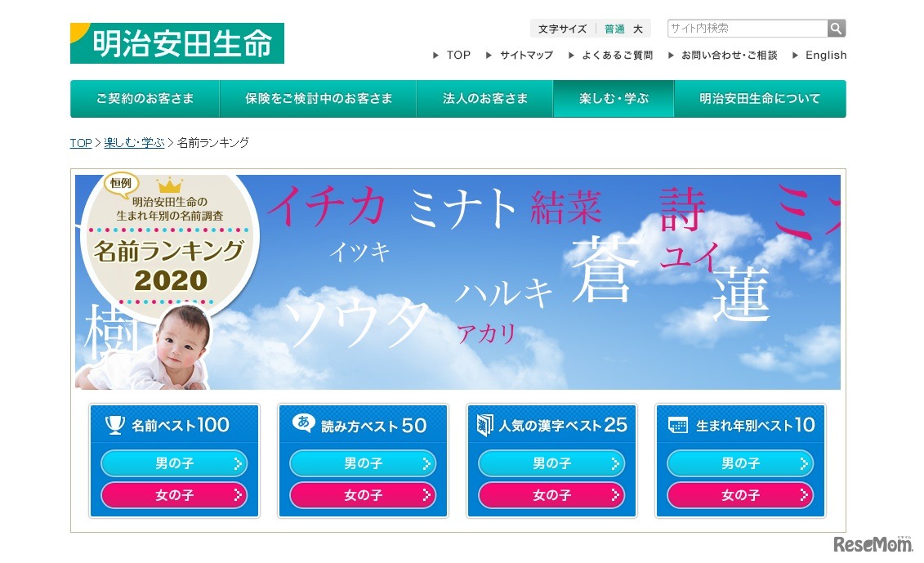The image size is (924, 563).
Task: Click the speech bubble あ icon
Action: point(303,422)
